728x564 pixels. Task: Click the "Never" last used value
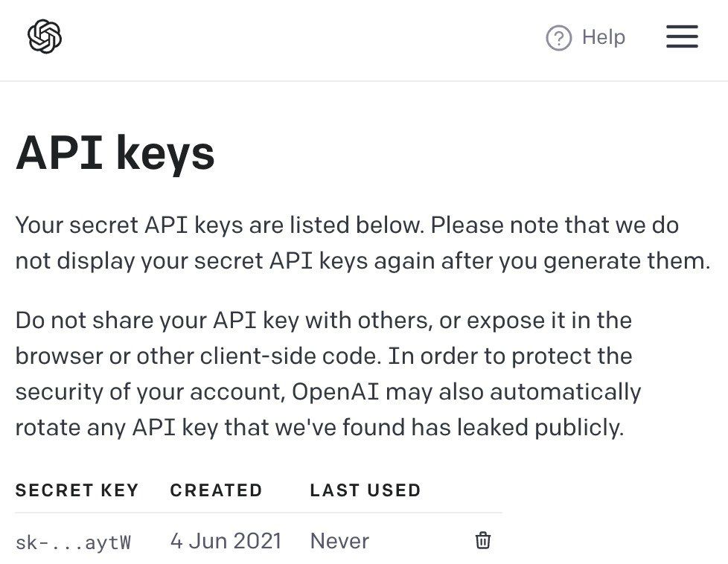point(339,541)
